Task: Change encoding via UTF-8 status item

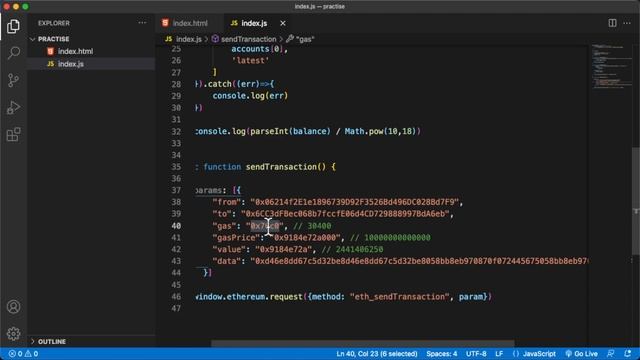Action: coord(476,354)
